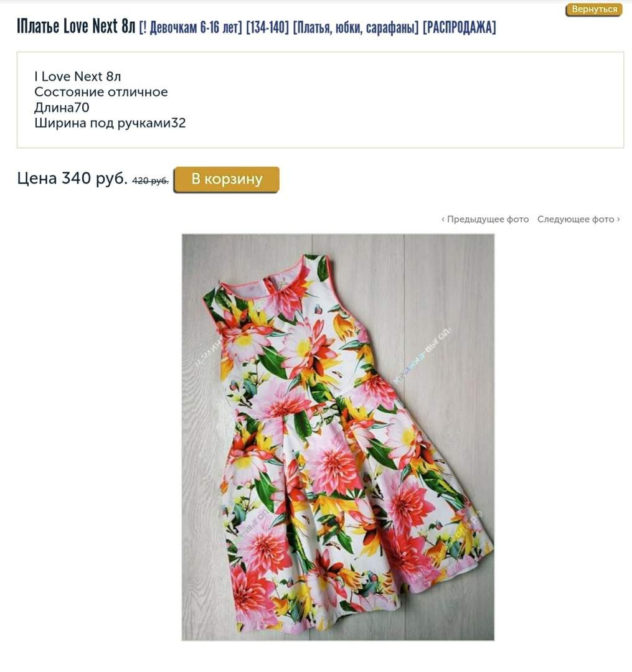
Task: Select the Ширина под ручками32 line
Action: coord(110,123)
